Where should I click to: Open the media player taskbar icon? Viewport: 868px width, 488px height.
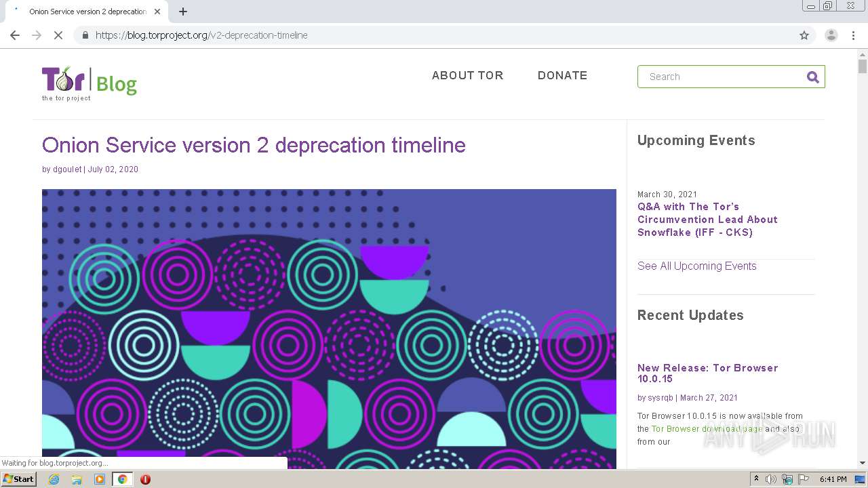(100, 479)
